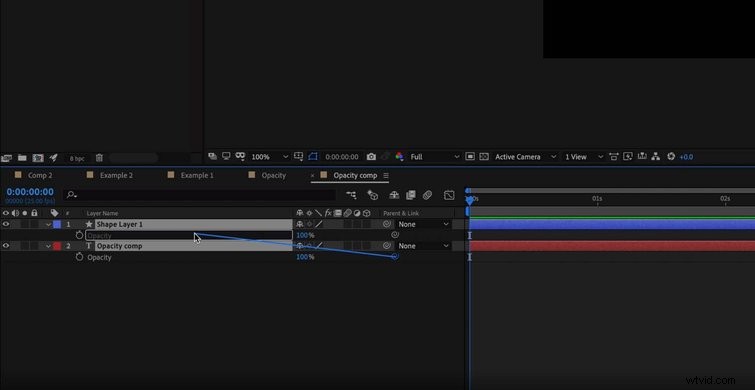
Task: Click the rocket icon in Project panel footer
Action: (x=54, y=158)
